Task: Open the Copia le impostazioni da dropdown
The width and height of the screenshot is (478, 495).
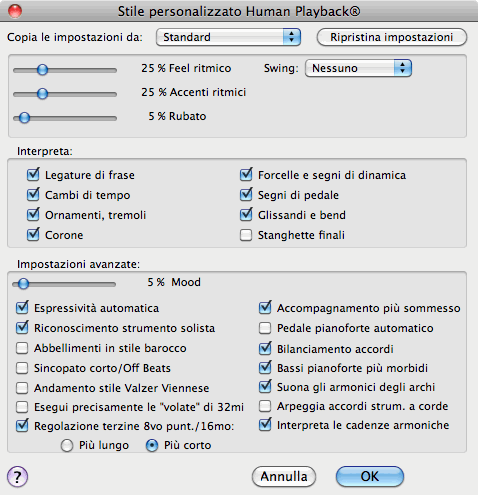Action: coord(228,37)
